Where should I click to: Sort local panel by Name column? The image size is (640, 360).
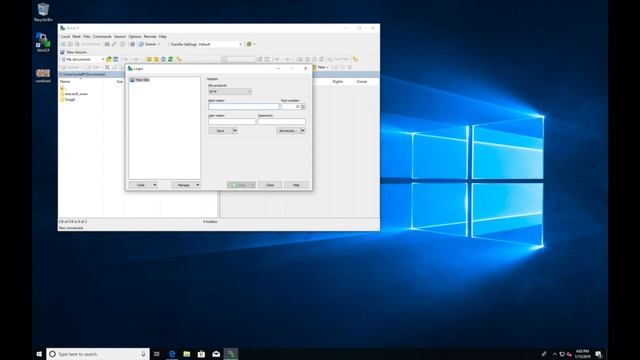[65, 82]
